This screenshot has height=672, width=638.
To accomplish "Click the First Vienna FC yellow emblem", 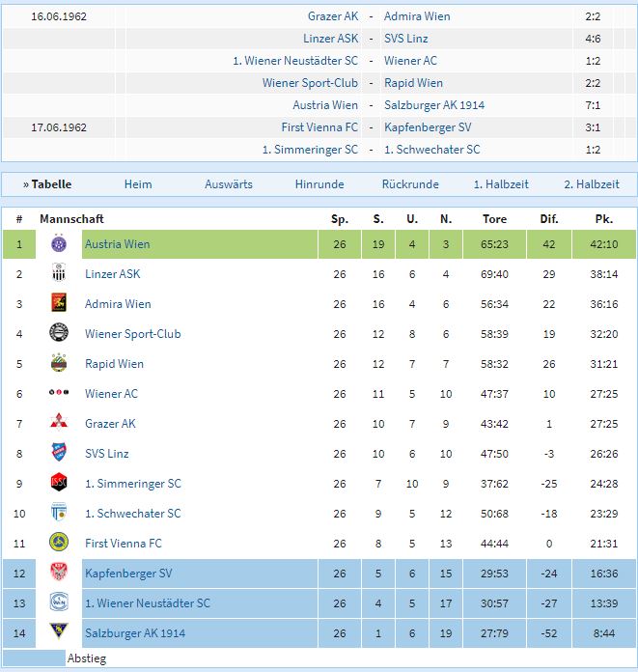I will 59,542.
